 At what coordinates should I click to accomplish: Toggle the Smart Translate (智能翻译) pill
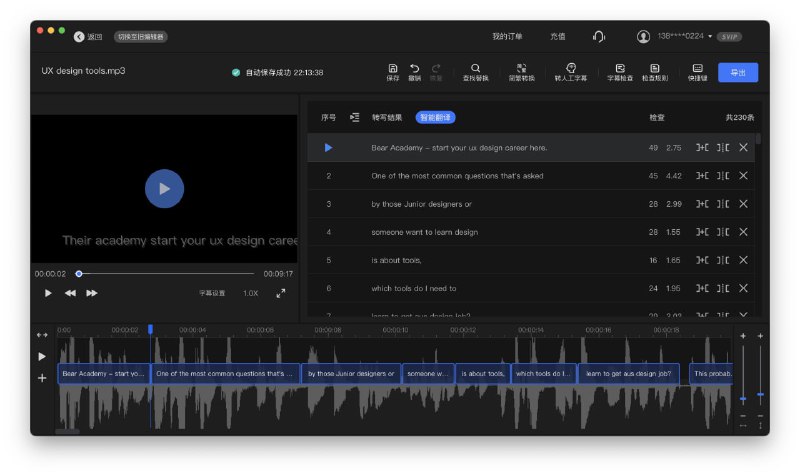pos(435,117)
